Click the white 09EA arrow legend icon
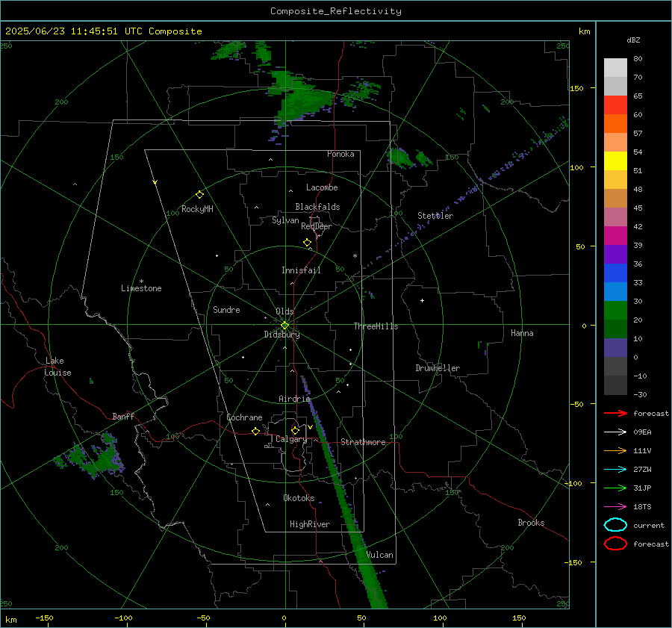 (x=615, y=432)
